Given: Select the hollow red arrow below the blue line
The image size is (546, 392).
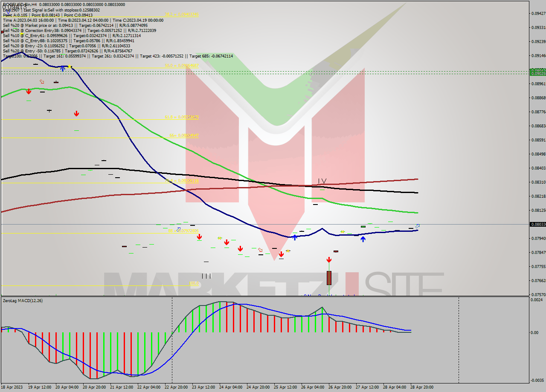Looking at the screenshot, I should 260,250.
